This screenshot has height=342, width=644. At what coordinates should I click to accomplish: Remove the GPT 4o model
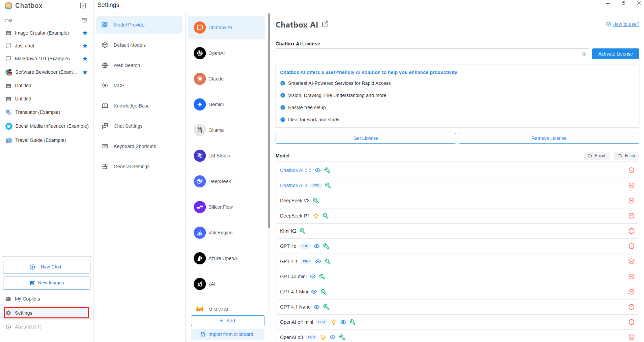pyautogui.click(x=631, y=246)
